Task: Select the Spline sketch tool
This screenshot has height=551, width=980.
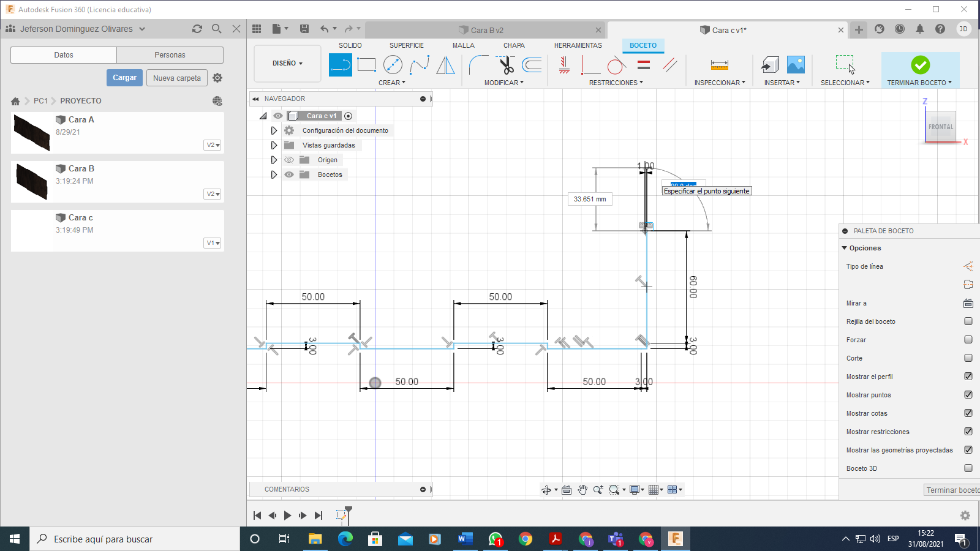Action: (x=420, y=65)
